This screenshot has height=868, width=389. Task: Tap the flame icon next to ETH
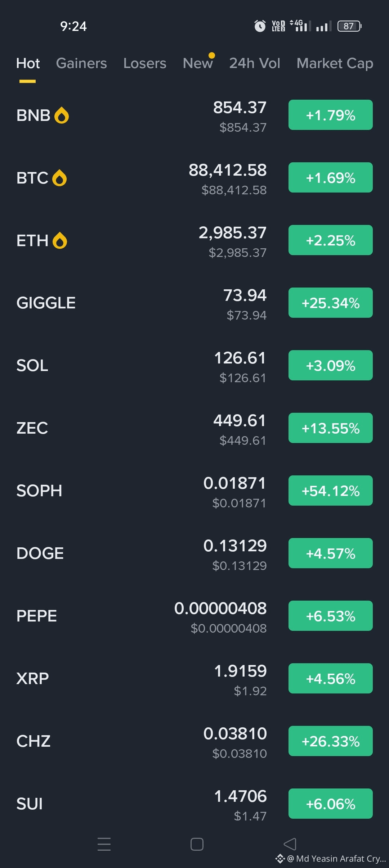(60, 241)
